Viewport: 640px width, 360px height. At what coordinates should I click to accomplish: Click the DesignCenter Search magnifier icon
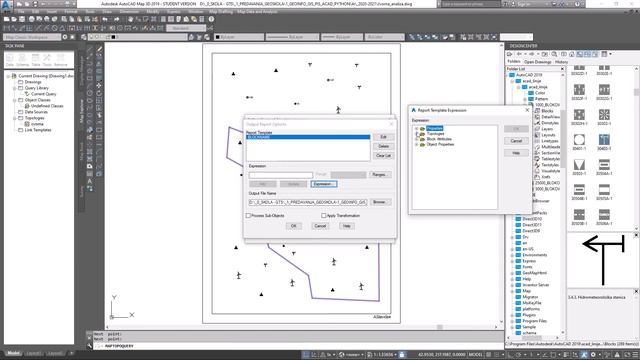click(554, 54)
